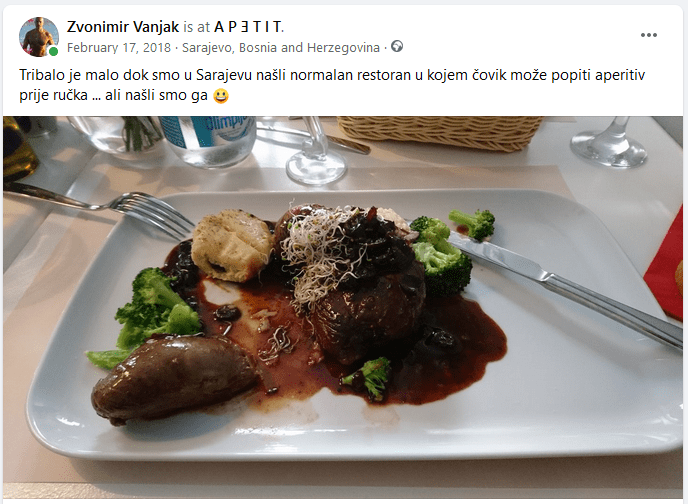This screenshot has width=688, height=504.
Task: Click the Olimpija water bottle in photo
Action: pos(208,140)
